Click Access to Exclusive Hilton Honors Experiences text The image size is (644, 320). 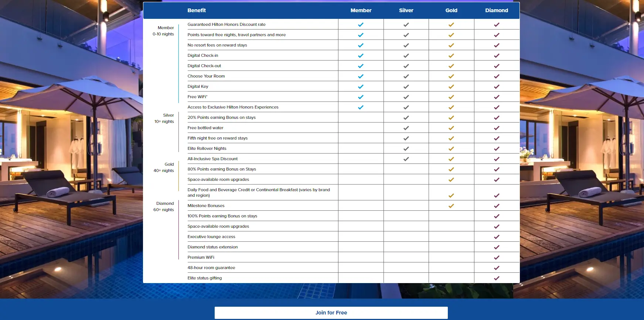pos(233,107)
